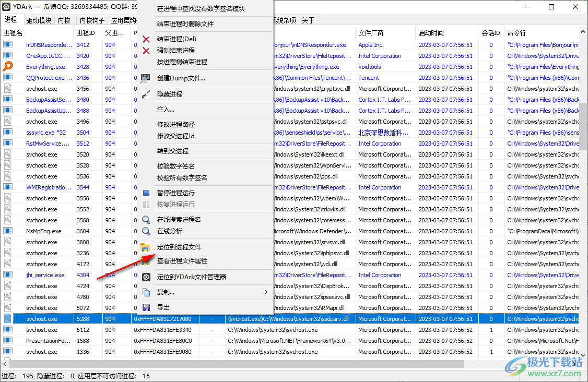Click the process icon of PresentationFo... row
Viewport: 588px width, 382px height.
pyautogui.click(x=8, y=340)
